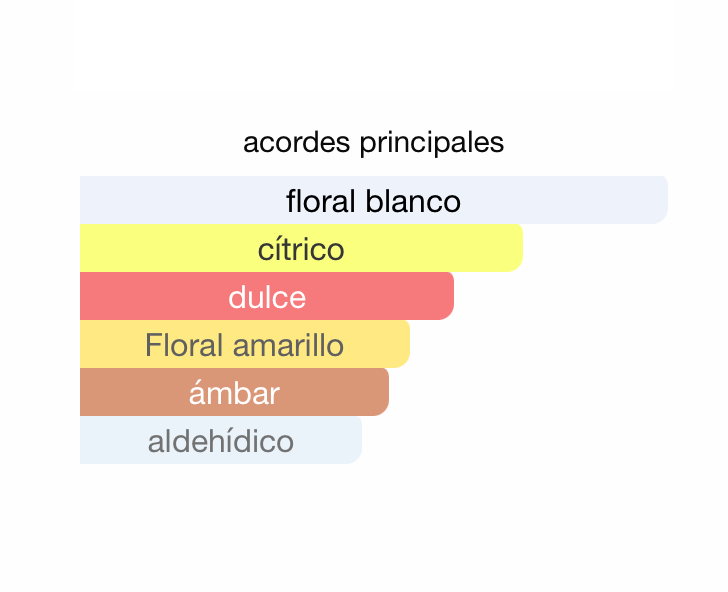Click the "cítrico" text label
The image size is (728, 592).
(x=301, y=249)
